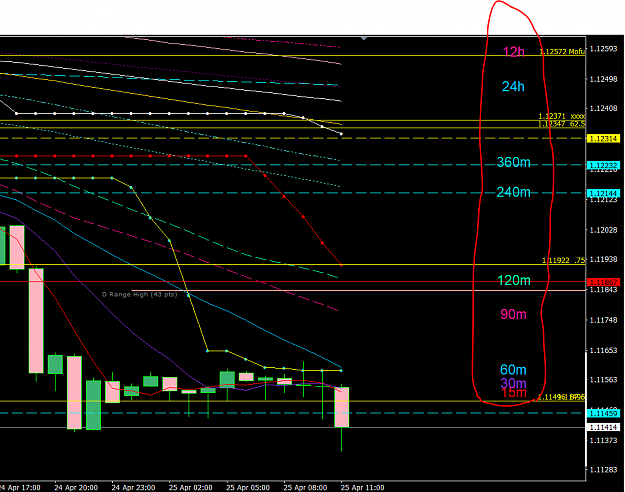The width and height of the screenshot is (625, 492).
Task: Select the '1.12572 Mofu' line label
Action: [562, 51]
